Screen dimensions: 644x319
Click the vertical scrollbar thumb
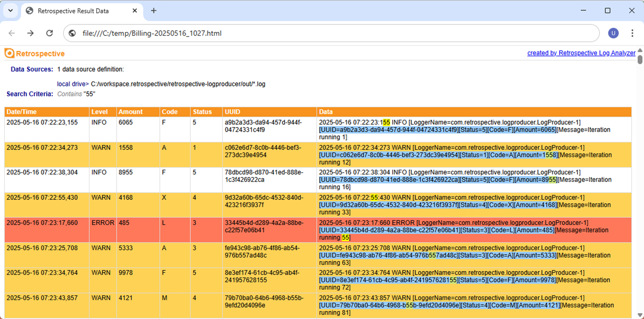[x=640, y=59]
